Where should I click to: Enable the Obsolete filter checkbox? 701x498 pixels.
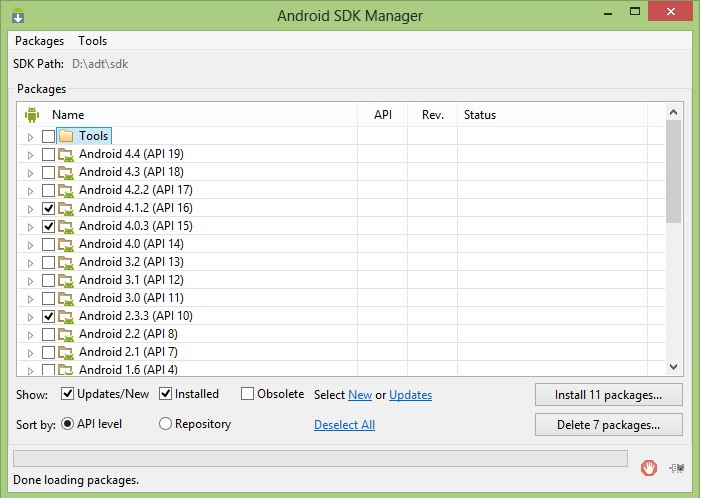click(247, 394)
